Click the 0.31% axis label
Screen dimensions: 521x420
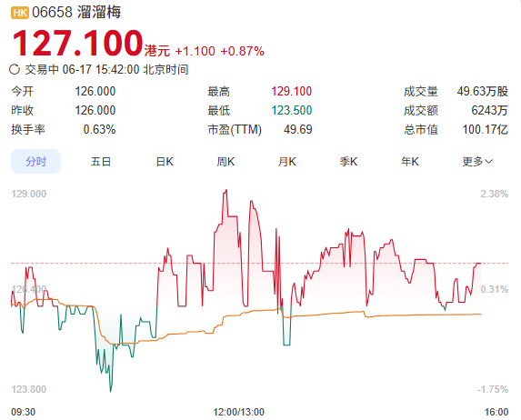(495, 289)
